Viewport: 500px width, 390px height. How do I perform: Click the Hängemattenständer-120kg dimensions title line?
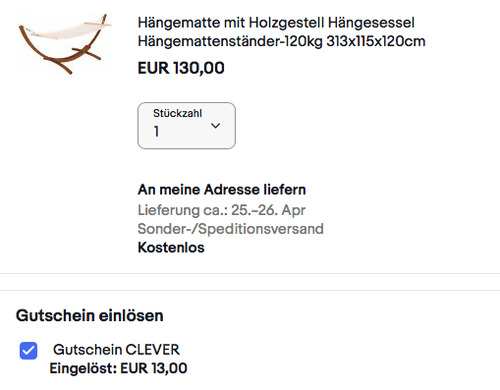pyautogui.click(x=281, y=41)
